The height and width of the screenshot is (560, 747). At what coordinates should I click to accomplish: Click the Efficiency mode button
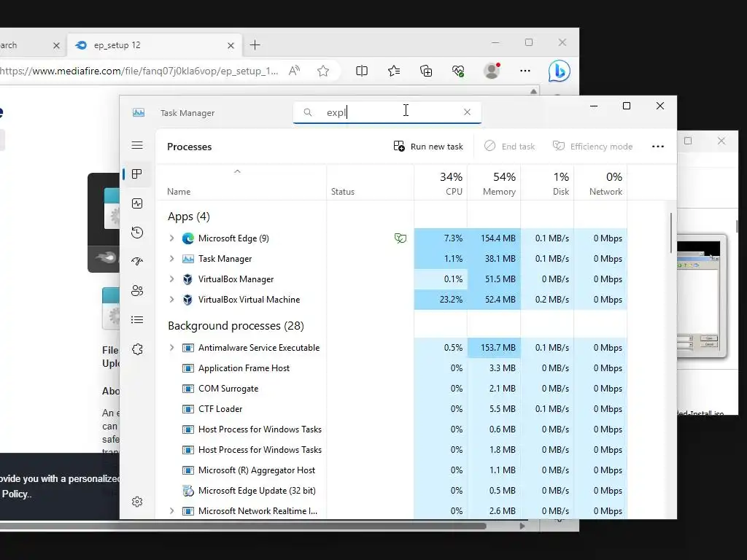click(x=592, y=147)
